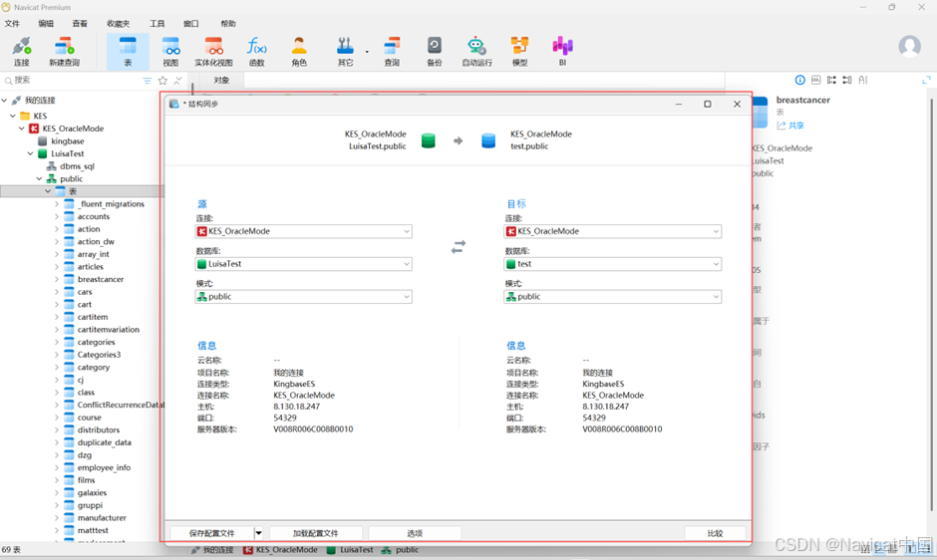Click the Automation (自动运行) robot icon
Viewport: 937px width, 560px height.
(x=476, y=52)
